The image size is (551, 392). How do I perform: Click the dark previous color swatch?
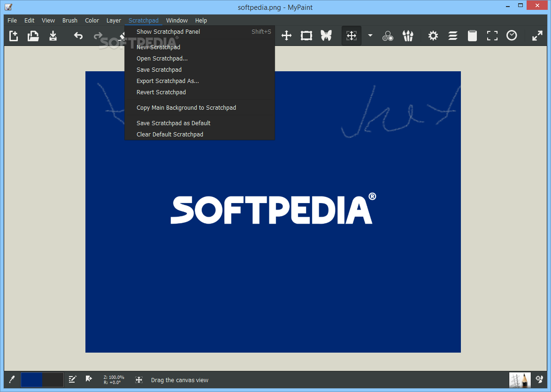click(53, 380)
